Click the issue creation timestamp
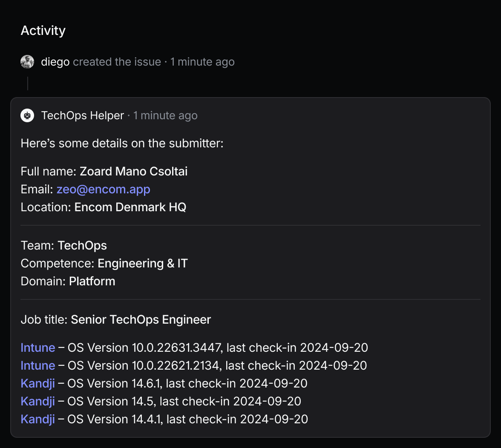Viewport: 501px width, 448px height. click(x=202, y=62)
